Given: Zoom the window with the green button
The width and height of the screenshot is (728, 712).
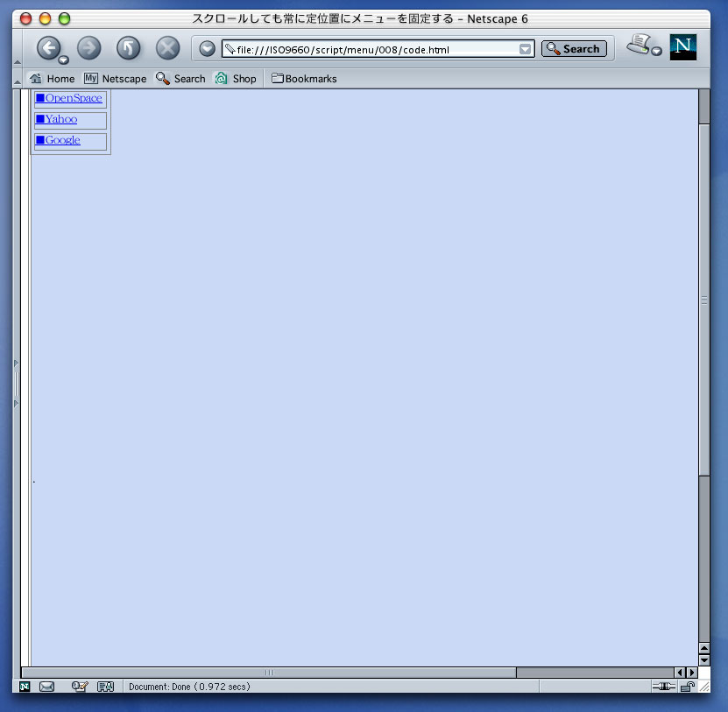Looking at the screenshot, I should click(64, 18).
